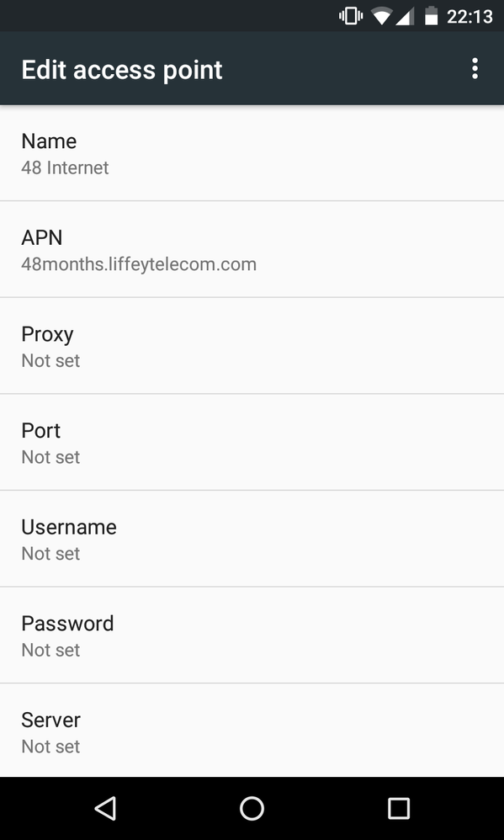Viewport: 504px width, 840px height.
Task: Open the Proxy setting
Action: (x=252, y=346)
